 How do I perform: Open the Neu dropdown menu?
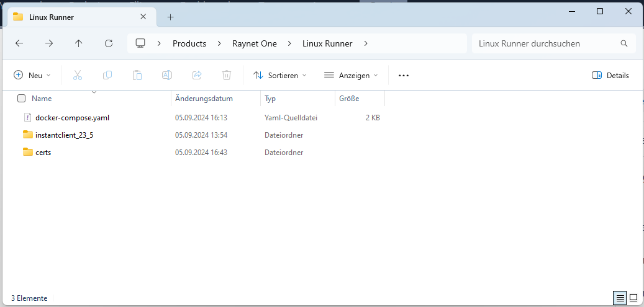point(32,75)
